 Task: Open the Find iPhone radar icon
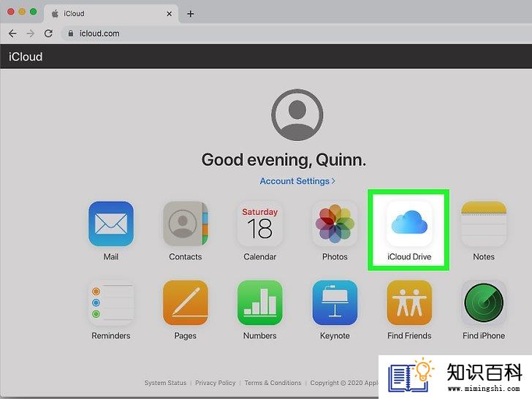pos(484,303)
